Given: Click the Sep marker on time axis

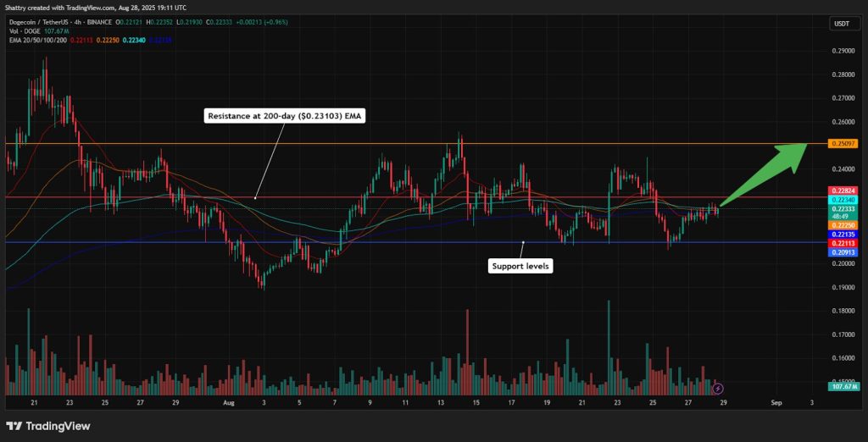Looking at the screenshot, I should [776, 404].
